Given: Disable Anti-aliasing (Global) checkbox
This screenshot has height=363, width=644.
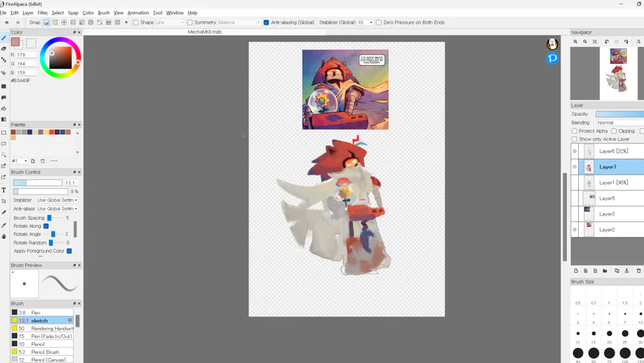Looking at the screenshot, I should click(266, 23).
